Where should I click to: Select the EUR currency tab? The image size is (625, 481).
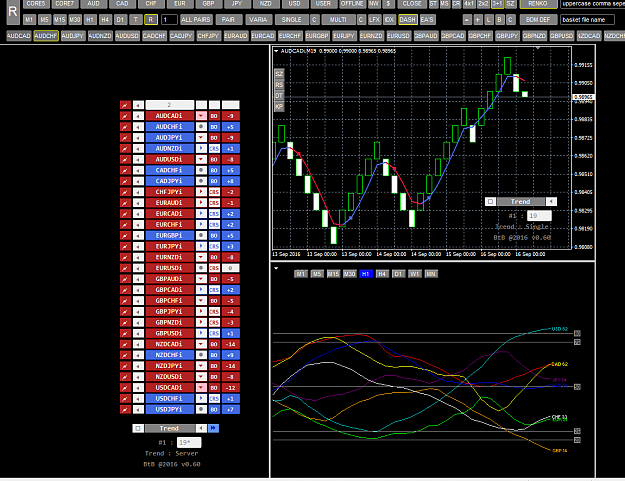pos(180,4)
